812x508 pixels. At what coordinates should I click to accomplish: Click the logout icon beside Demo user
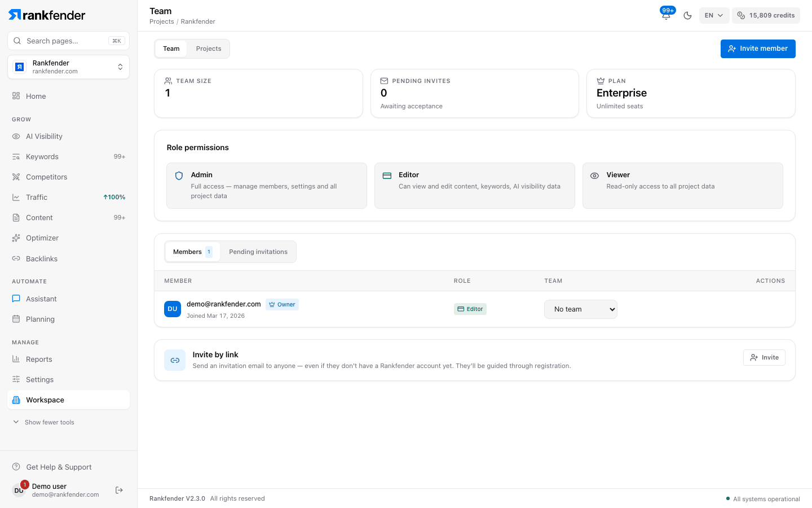point(119,490)
